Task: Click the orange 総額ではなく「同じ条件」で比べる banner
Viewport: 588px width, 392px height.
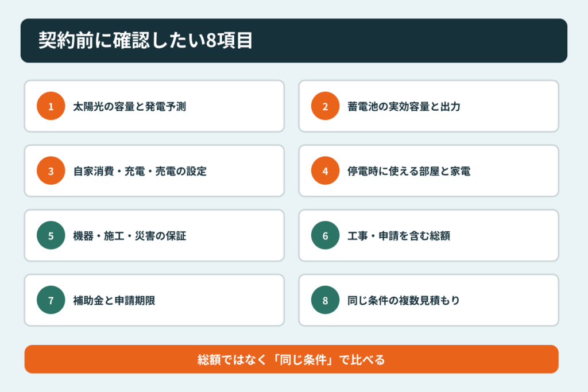Action: point(291,359)
